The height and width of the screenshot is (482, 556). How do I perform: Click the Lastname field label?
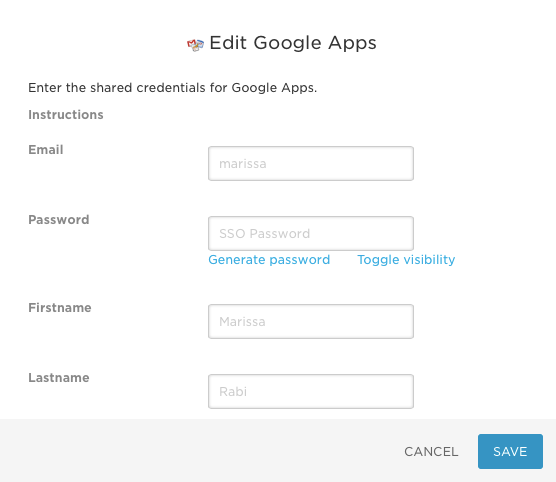(x=59, y=377)
